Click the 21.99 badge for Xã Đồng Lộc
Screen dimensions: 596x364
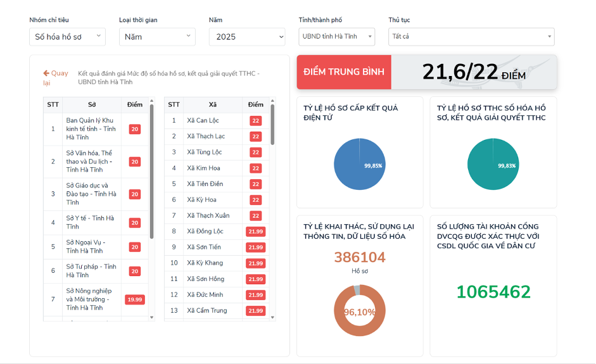[x=255, y=232]
